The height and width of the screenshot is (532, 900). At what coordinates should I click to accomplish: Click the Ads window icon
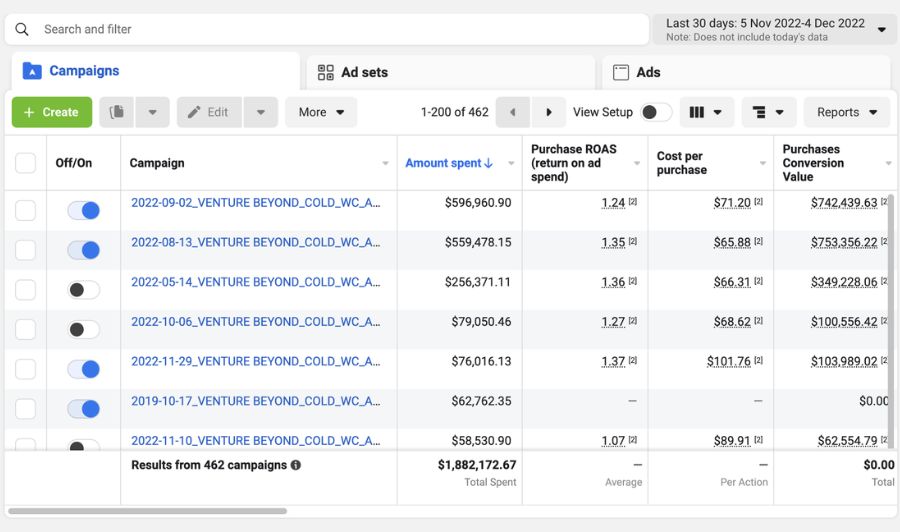(x=621, y=72)
